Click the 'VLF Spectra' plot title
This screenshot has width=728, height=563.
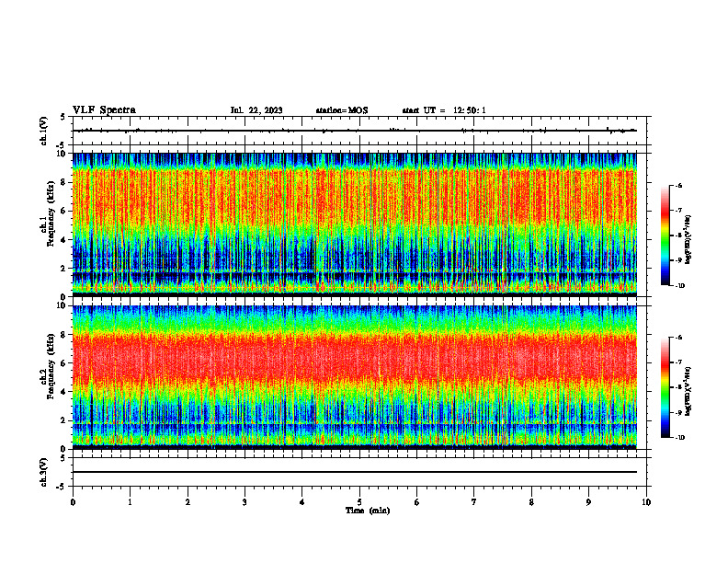pyautogui.click(x=104, y=110)
